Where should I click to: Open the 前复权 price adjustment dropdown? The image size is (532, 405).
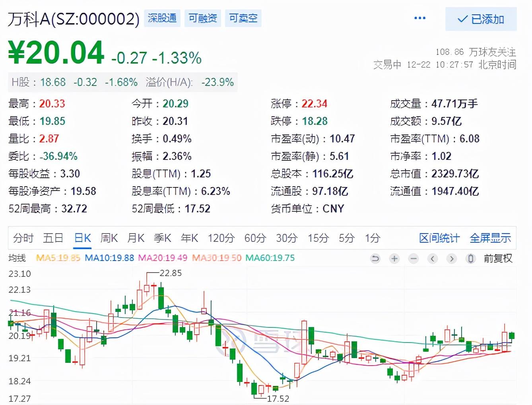(x=498, y=259)
